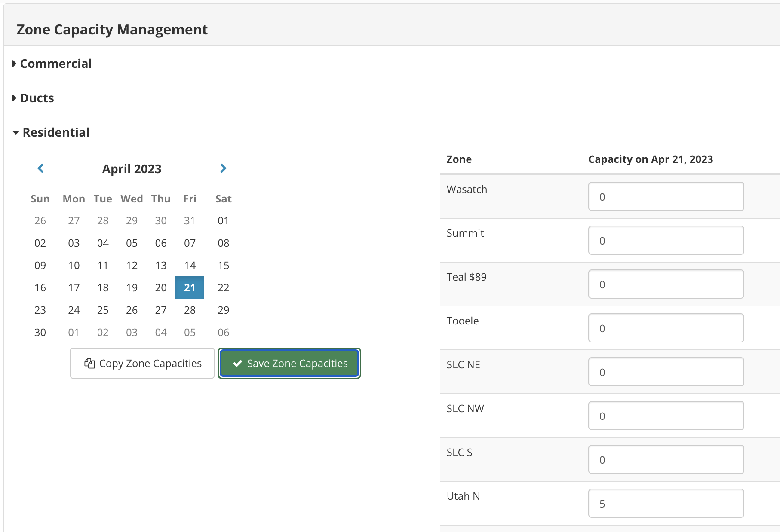Select April 29 on calendar
The height and width of the screenshot is (532, 780).
coord(223,310)
